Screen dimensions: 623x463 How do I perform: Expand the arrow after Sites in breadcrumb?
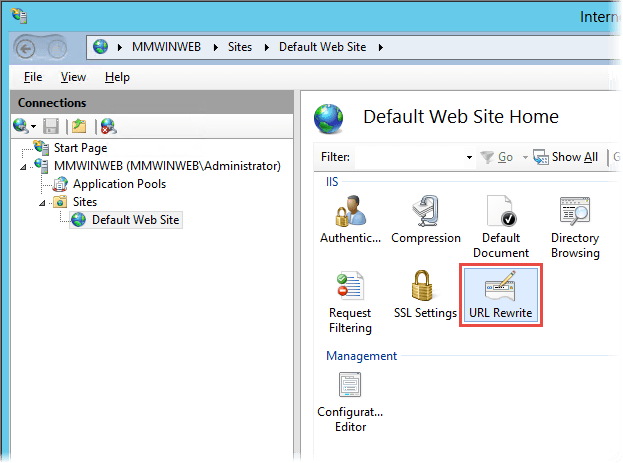(267, 47)
